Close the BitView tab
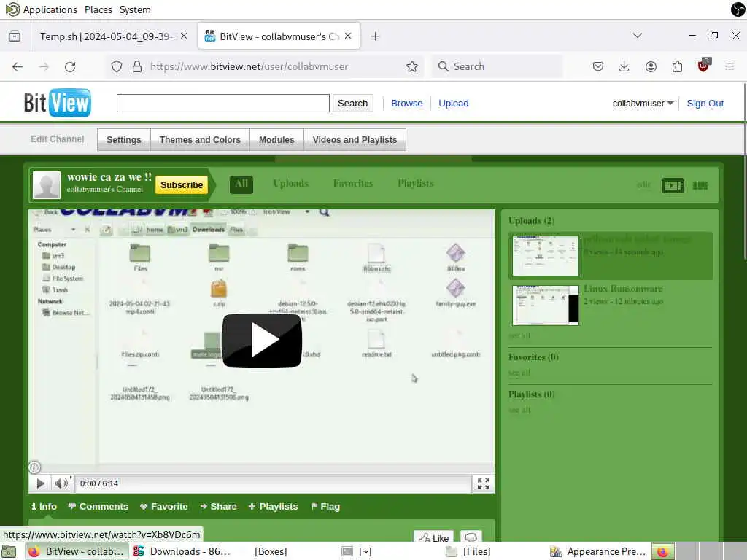747x560 pixels. click(348, 36)
